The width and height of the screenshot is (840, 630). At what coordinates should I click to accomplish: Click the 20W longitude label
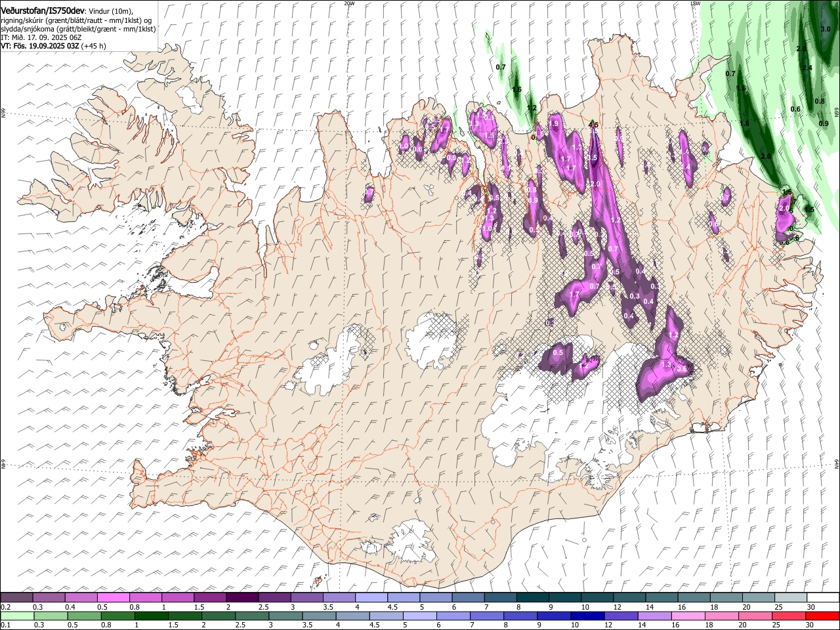(x=349, y=3)
